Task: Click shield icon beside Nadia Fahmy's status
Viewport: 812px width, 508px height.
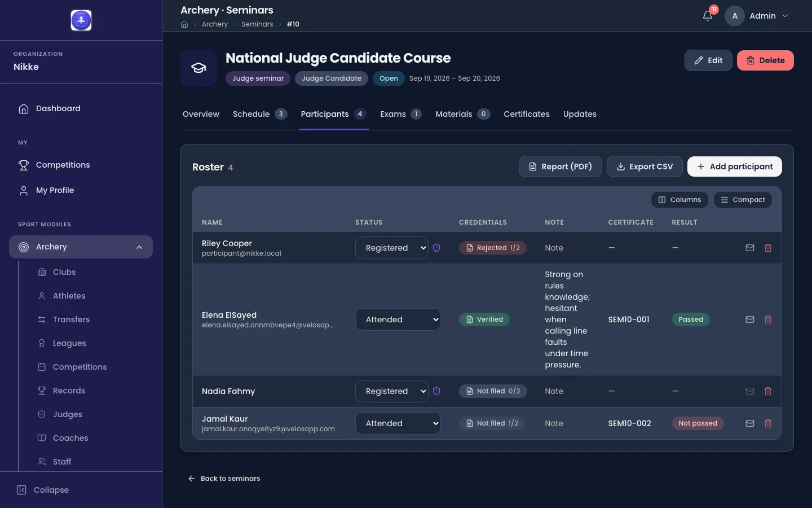Action: 436,391
